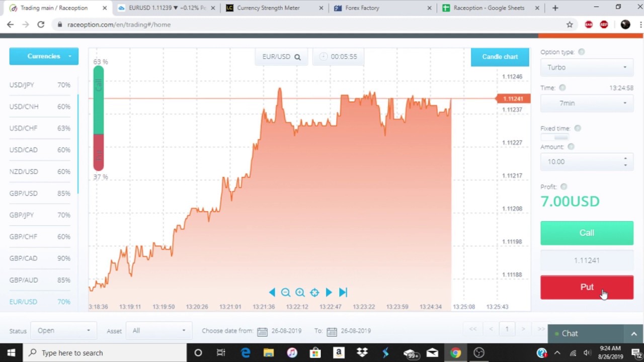Image resolution: width=644 pixels, height=362 pixels.
Task: Select GBP/AUD in the currency list
Action: coord(40,280)
